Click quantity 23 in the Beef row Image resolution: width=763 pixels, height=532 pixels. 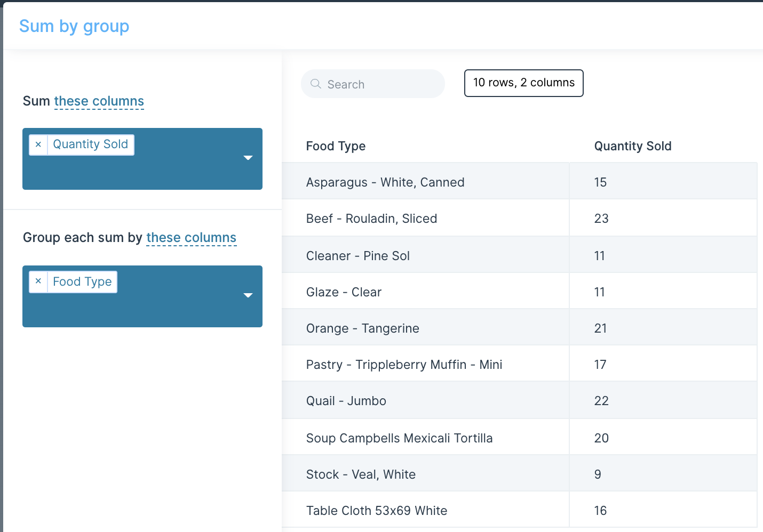click(x=663, y=218)
